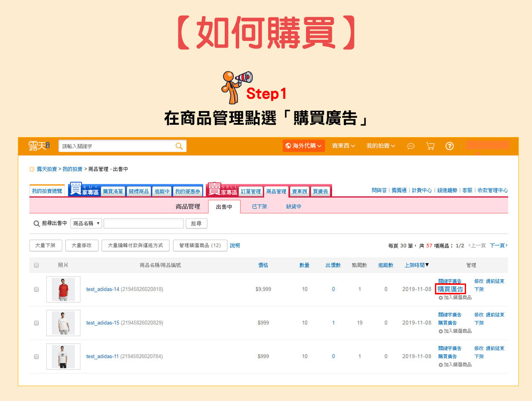Open the shopping cart icon

point(430,146)
